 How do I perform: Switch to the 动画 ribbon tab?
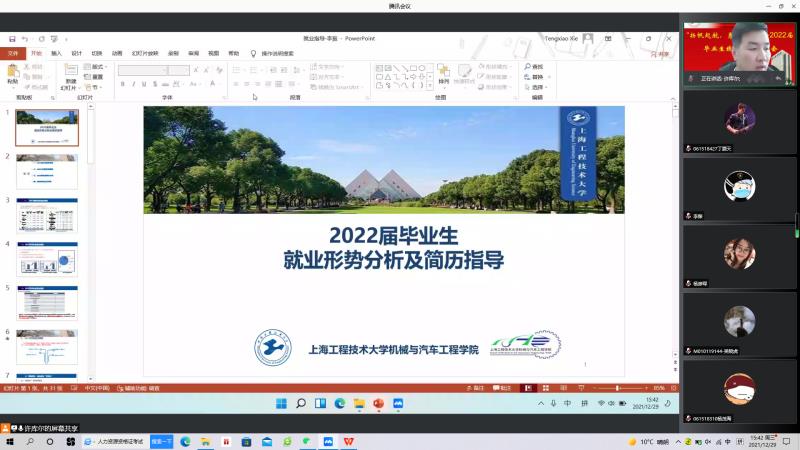[117, 53]
